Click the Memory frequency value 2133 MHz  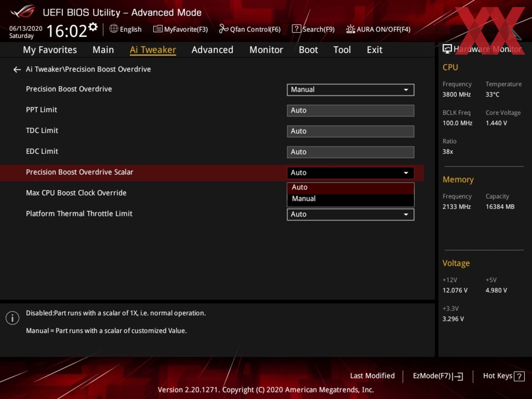[x=457, y=207]
